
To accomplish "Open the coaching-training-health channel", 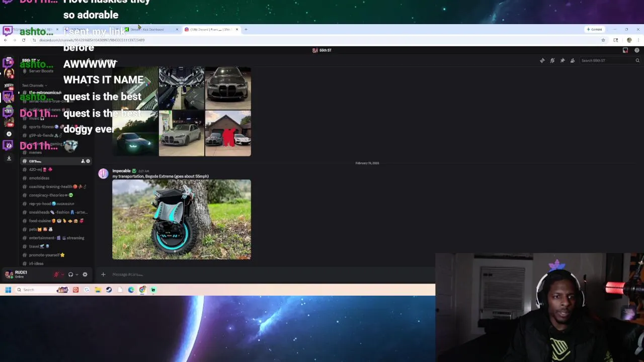I will coord(55,187).
